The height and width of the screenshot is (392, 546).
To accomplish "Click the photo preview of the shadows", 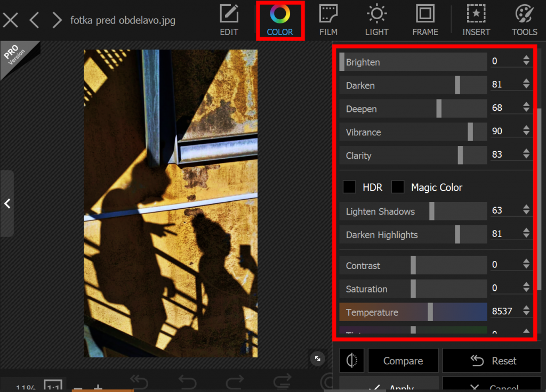I will coord(171,203).
